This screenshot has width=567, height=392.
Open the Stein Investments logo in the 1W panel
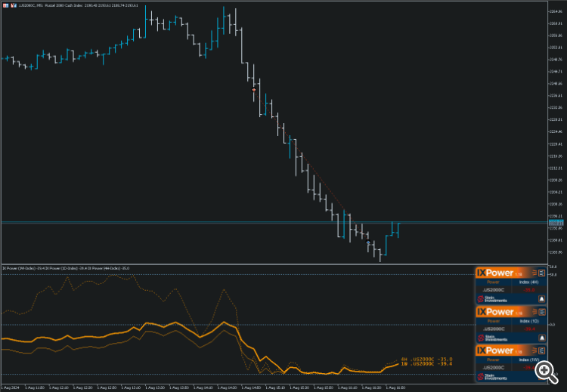pyautogui.click(x=492, y=377)
